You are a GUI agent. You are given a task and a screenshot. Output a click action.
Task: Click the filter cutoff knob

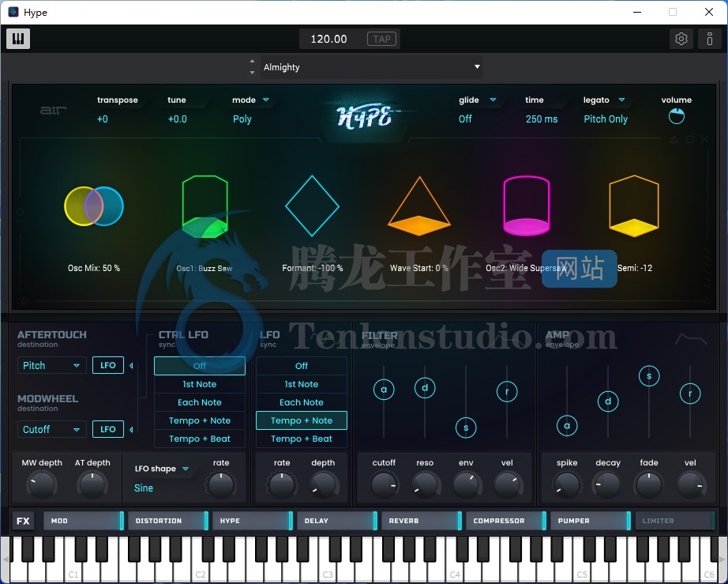(x=384, y=484)
